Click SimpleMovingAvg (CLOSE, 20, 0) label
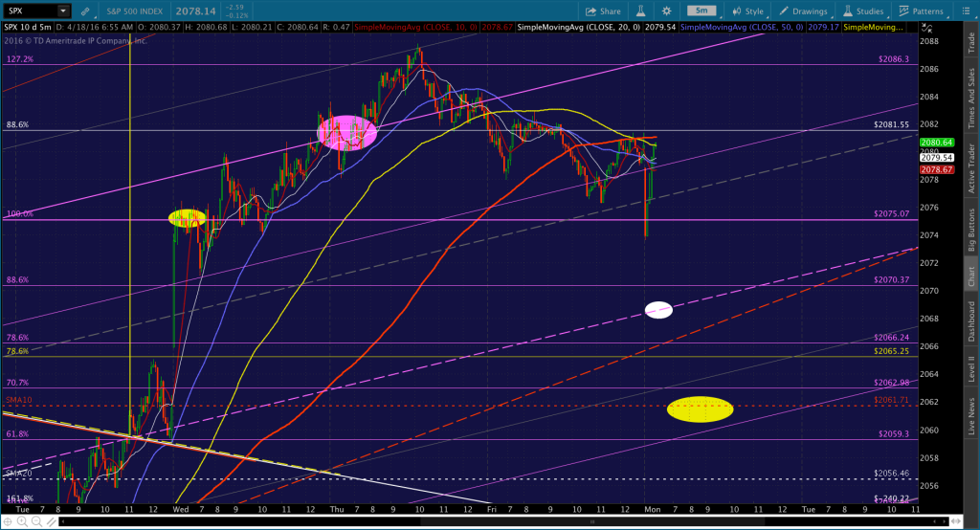 579,28
